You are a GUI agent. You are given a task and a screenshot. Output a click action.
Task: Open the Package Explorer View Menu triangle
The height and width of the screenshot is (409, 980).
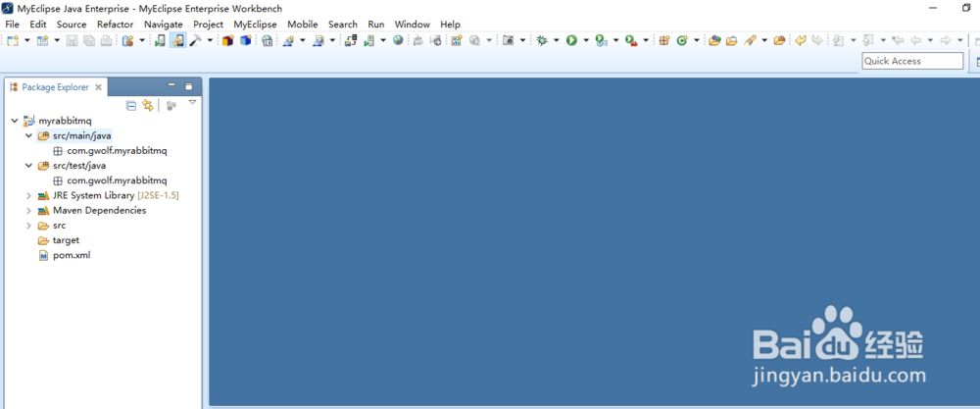click(x=192, y=102)
